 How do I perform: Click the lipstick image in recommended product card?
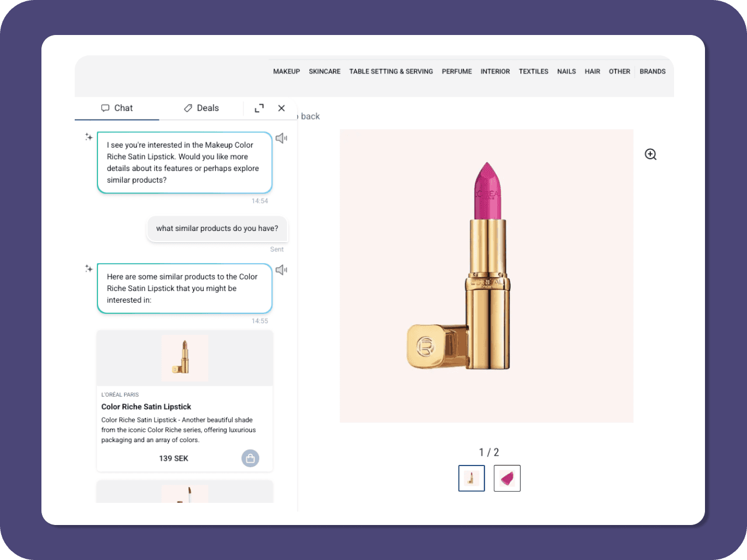(x=184, y=358)
